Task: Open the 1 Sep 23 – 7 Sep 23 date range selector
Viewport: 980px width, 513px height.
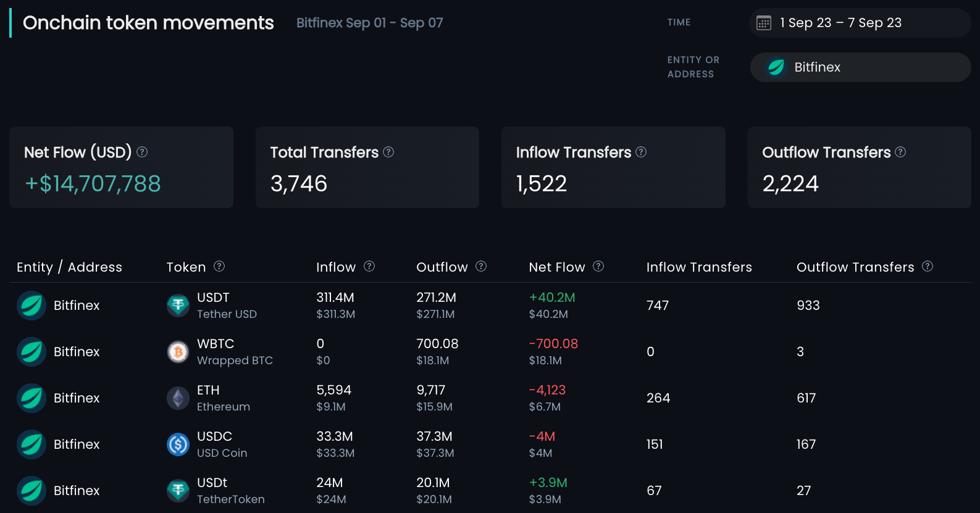Action: (x=860, y=23)
